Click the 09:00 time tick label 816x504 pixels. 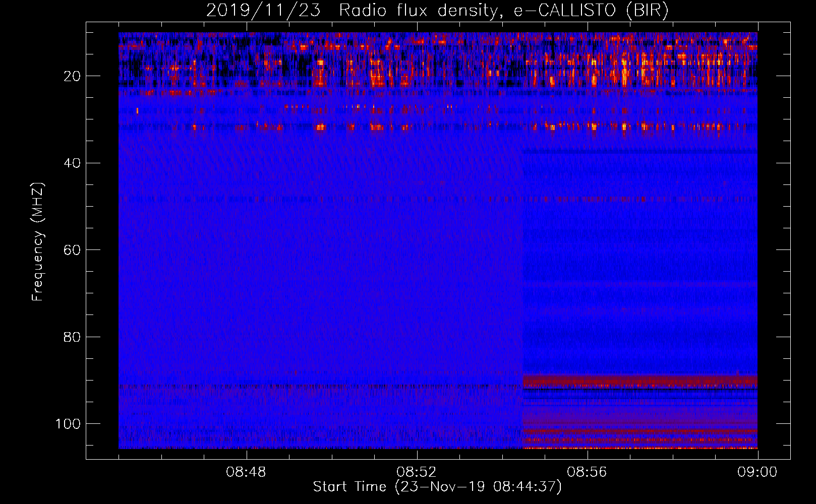[x=757, y=472]
